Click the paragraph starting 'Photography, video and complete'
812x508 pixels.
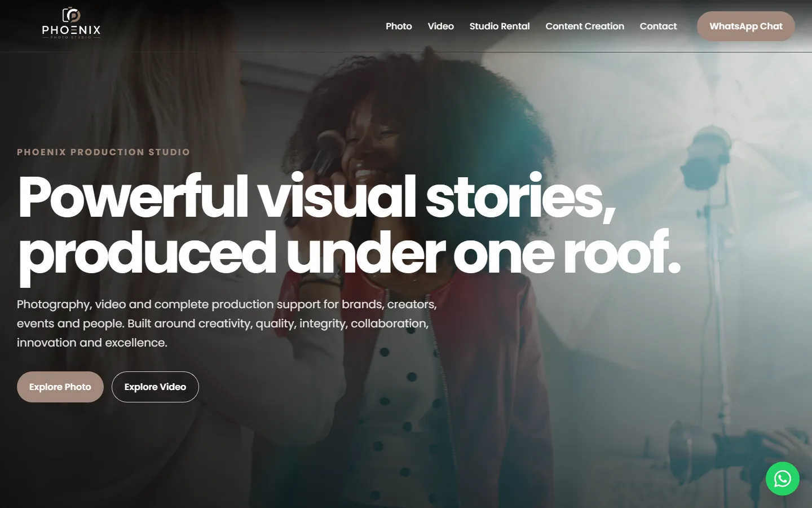(227, 323)
